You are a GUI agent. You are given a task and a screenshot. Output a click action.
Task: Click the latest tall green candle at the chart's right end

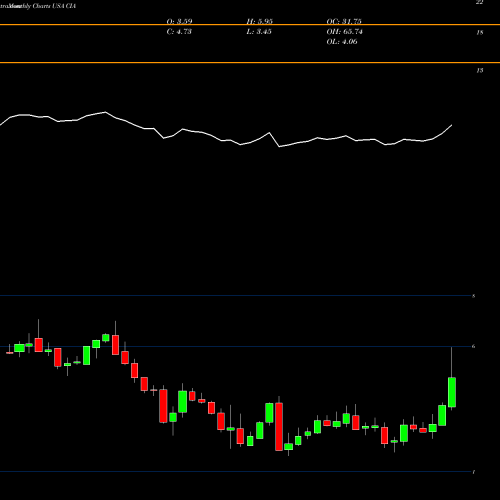click(x=452, y=392)
